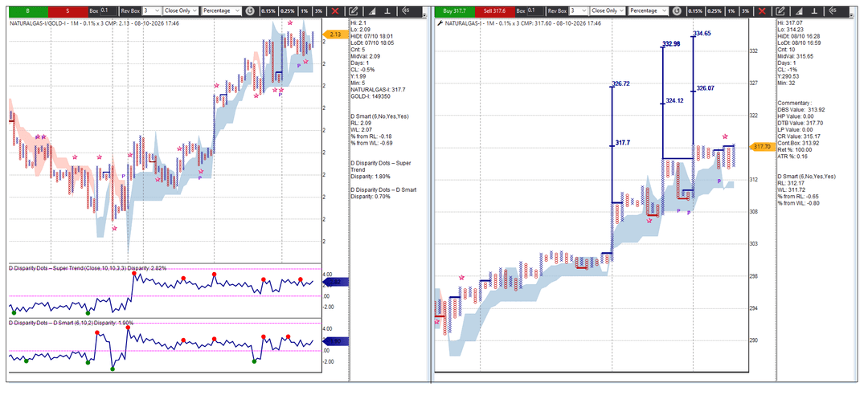This screenshot has height=395, width=868.
Task: Click Disparity: 1.80% in ratio info panel
Action: tap(371, 177)
